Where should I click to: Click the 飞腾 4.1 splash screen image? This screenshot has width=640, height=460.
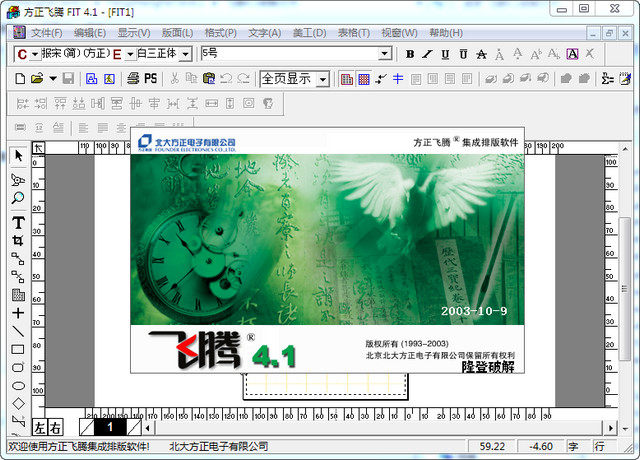[x=327, y=250]
